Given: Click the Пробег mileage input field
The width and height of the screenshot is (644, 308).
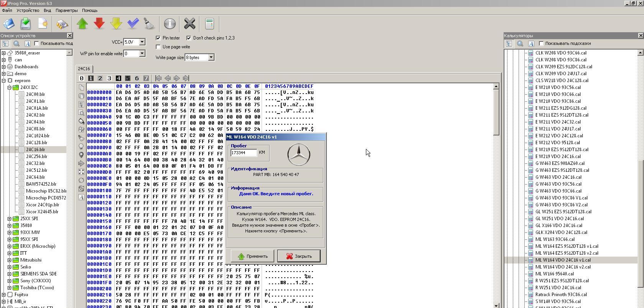Looking at the screenshot, I should 244,153.
